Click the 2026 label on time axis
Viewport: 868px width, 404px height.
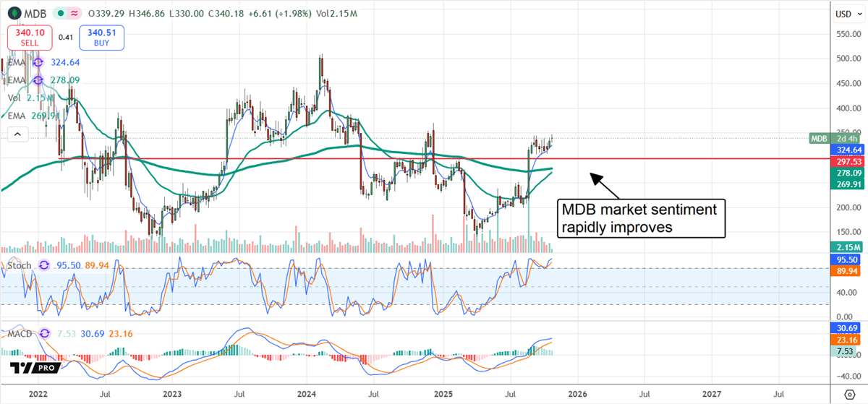point(576,393)
